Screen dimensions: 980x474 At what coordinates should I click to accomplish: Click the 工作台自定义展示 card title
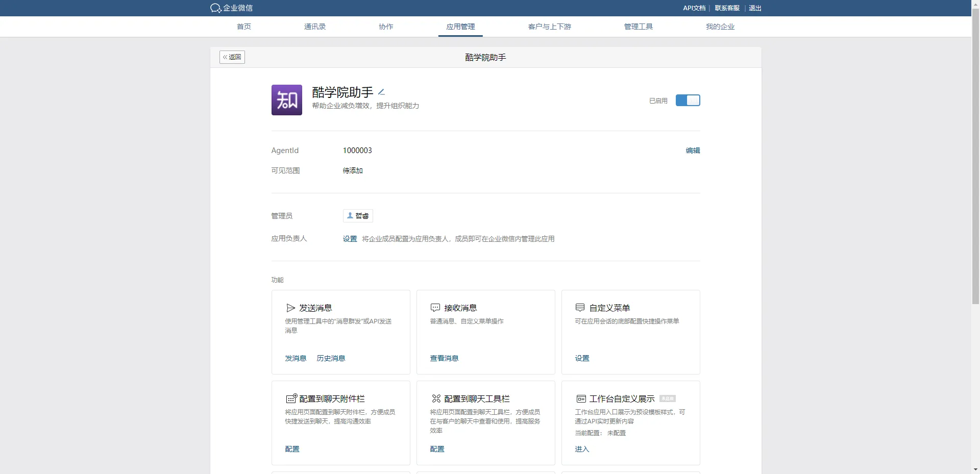622,398
